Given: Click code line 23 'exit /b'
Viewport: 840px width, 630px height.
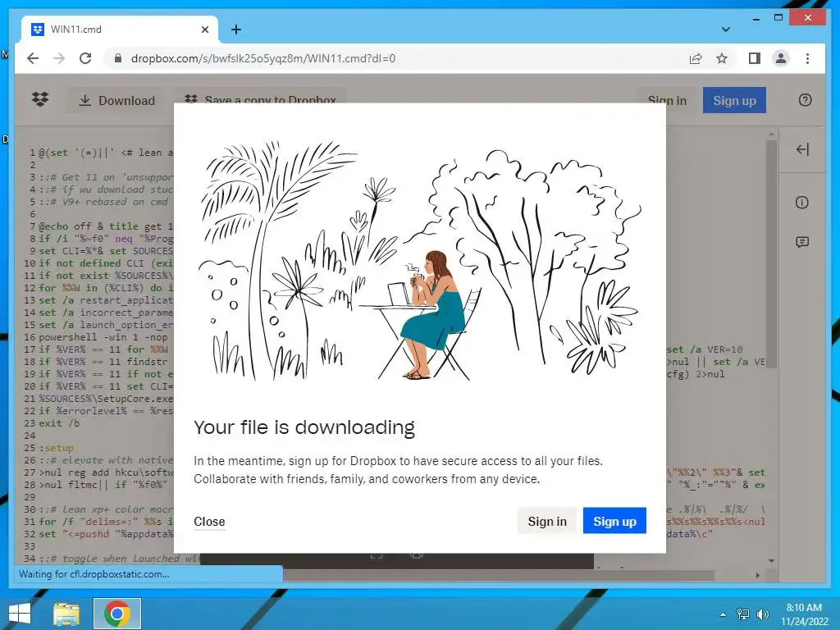Looking at the screenshot, I should [59, 423].
